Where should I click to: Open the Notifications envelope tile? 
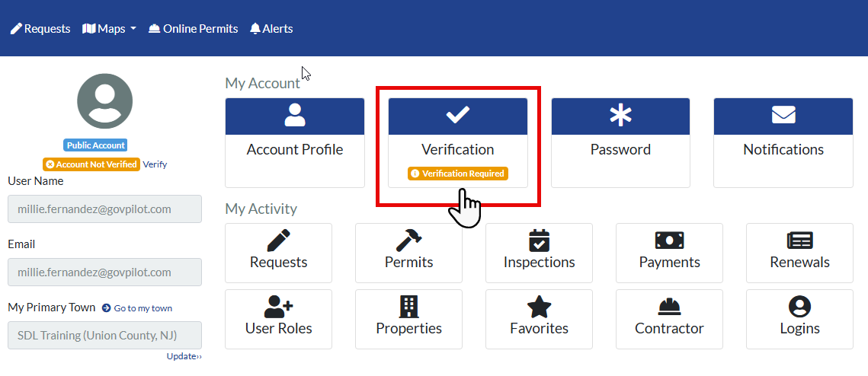(783, 142)
